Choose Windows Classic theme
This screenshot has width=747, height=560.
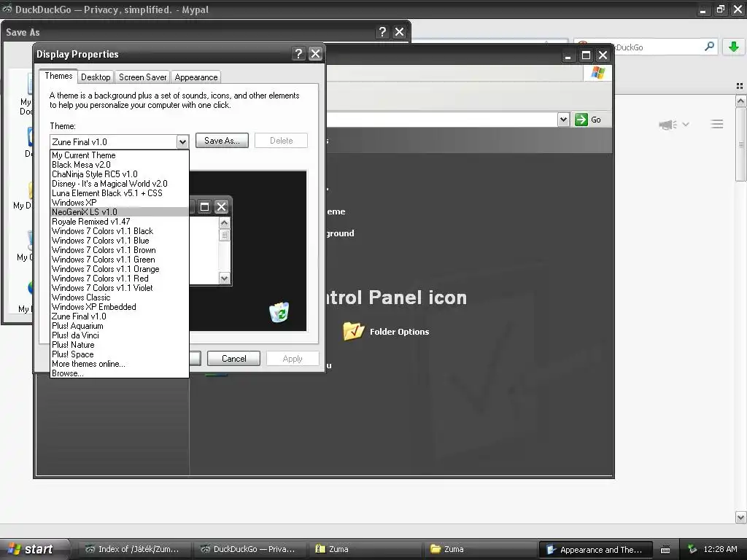pyautogui.click(x=119, y=297)
